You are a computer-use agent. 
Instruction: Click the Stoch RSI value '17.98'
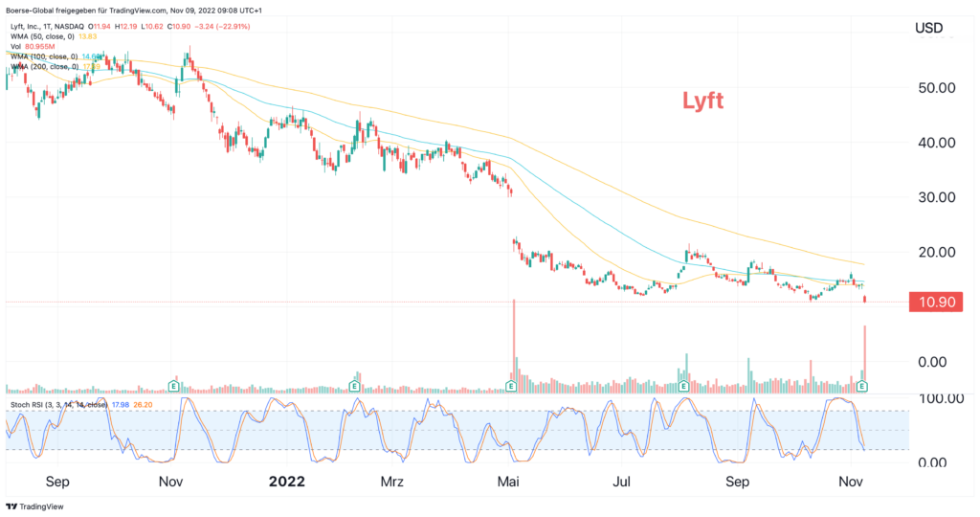coord(121,405)
